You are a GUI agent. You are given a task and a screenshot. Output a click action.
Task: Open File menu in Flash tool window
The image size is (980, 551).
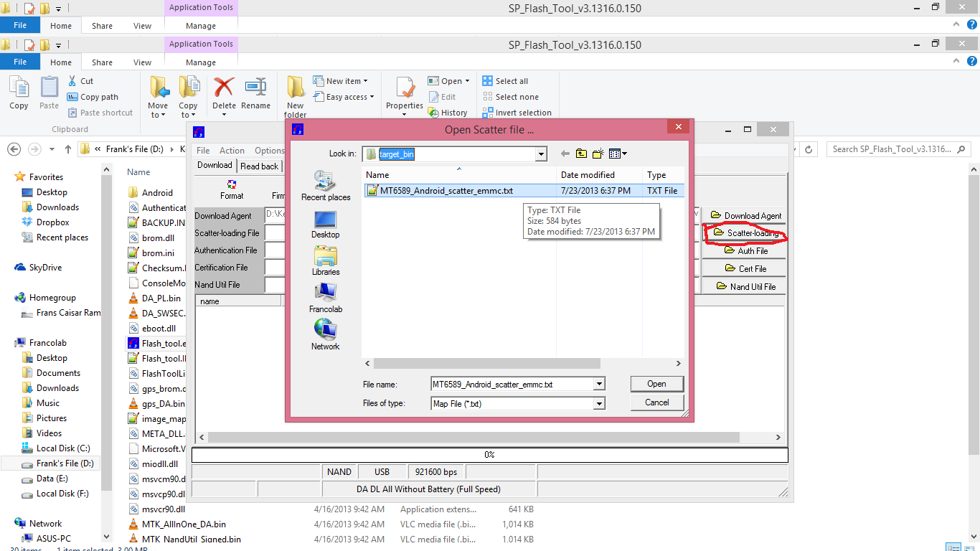(x=203, y=151)
